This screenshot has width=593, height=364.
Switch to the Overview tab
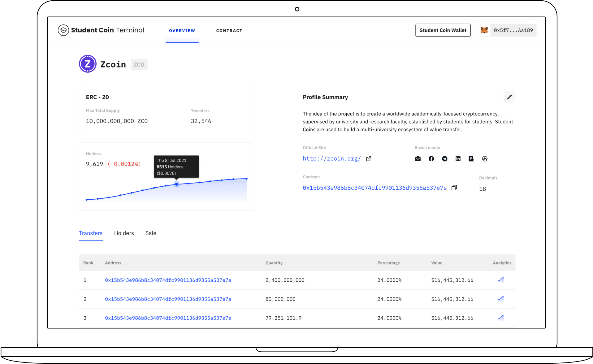[x=182, y=31]
